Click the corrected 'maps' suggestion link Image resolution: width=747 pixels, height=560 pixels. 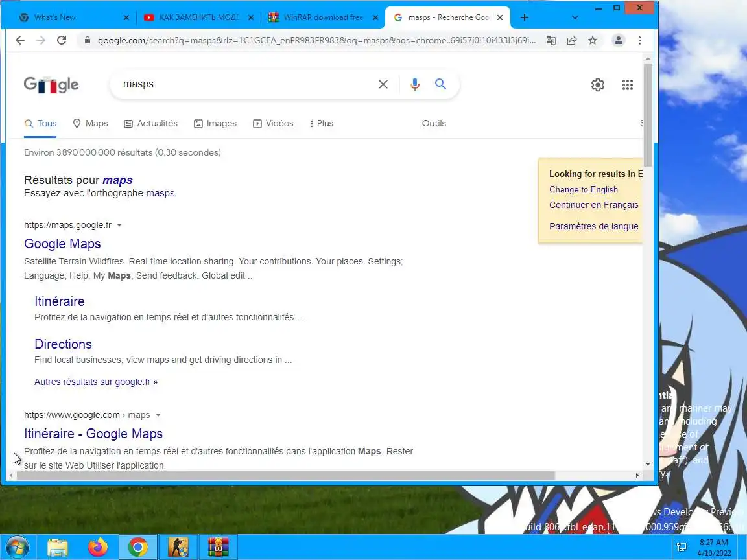pyautogui.click(x=117, y=180)
